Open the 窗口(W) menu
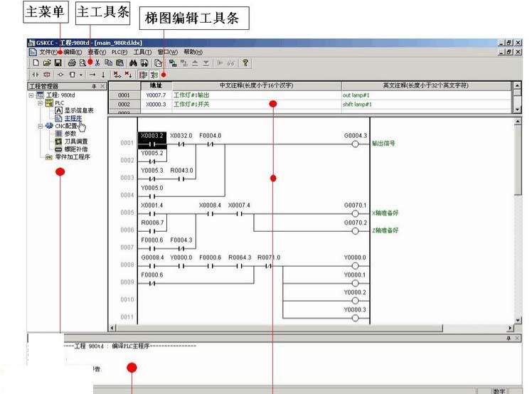532x394 pixels. (168, 52)
